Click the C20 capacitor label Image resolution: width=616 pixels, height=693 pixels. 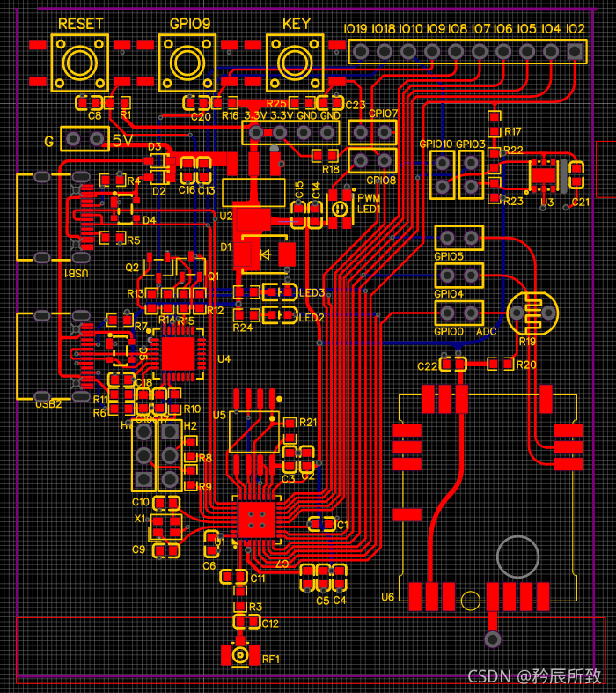tap(201, 117)
